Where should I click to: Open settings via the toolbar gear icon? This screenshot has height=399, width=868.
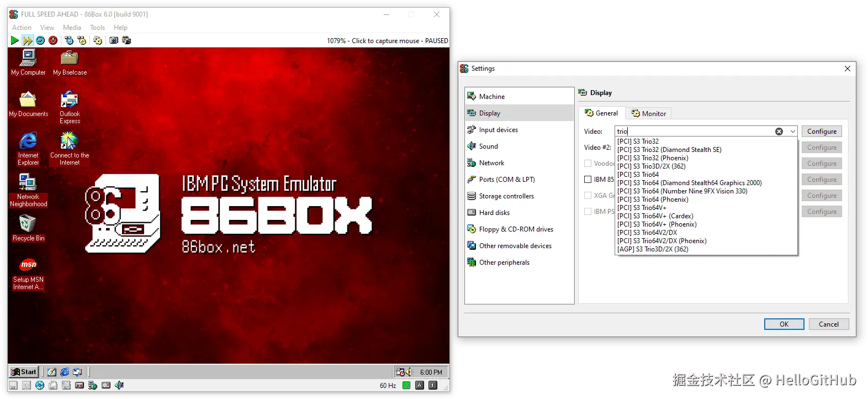98,40
